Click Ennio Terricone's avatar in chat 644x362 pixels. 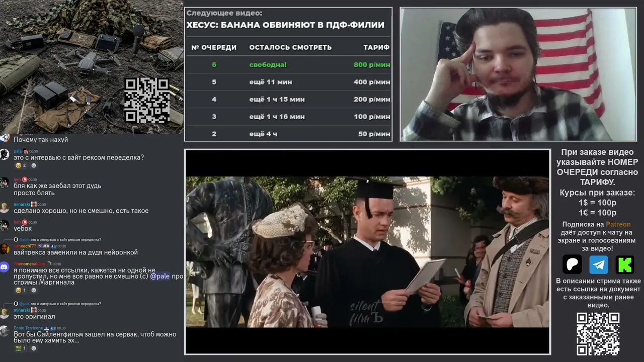pyautogui.click(x=5, y=331)
